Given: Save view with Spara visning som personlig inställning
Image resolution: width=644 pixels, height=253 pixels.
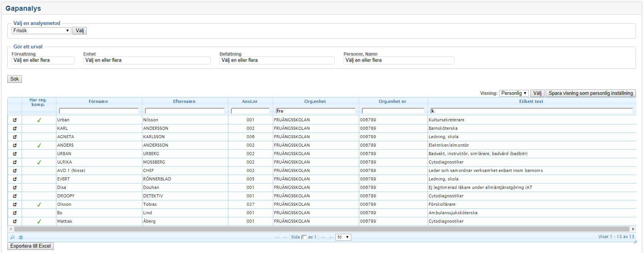Looking at the screenshot, I should click(590, 93).
